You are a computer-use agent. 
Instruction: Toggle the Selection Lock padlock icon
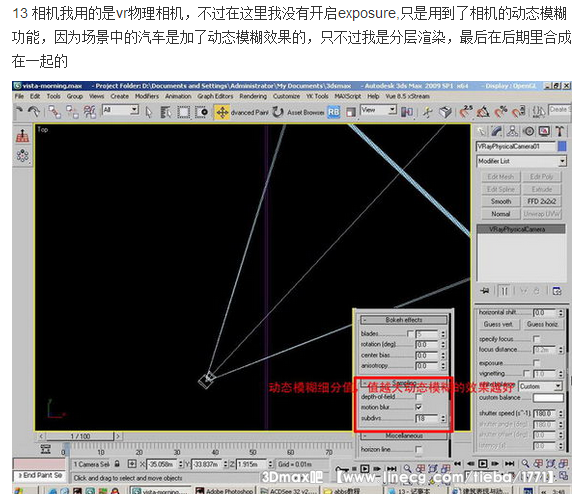pyautogui.click(x=117, y=464)
